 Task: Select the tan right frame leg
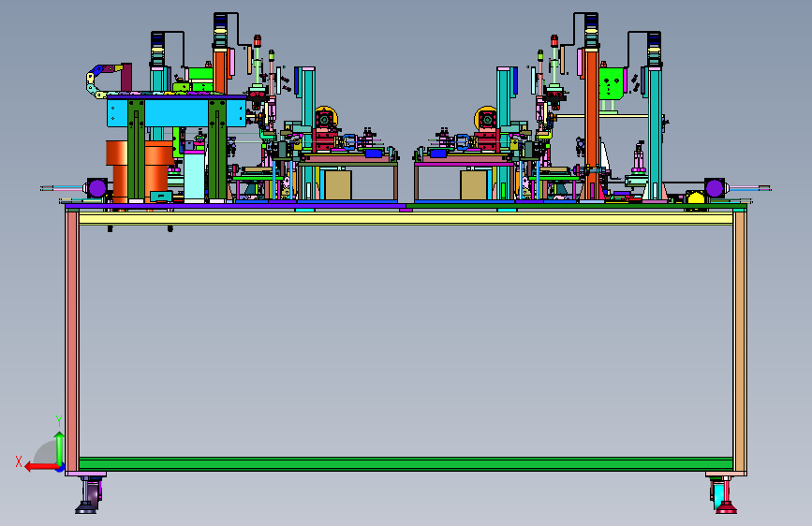pos(740,342)
